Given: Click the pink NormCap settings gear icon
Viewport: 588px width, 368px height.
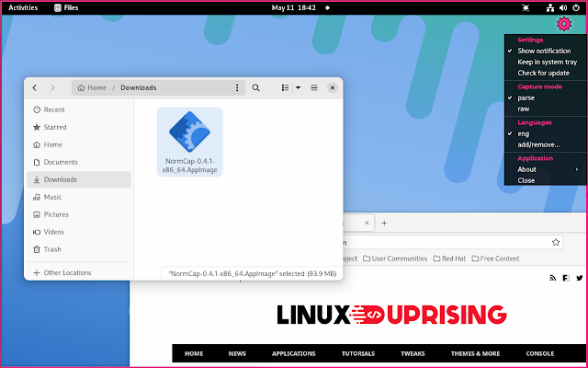Looking at the screenshot, I should pos(564,24).
